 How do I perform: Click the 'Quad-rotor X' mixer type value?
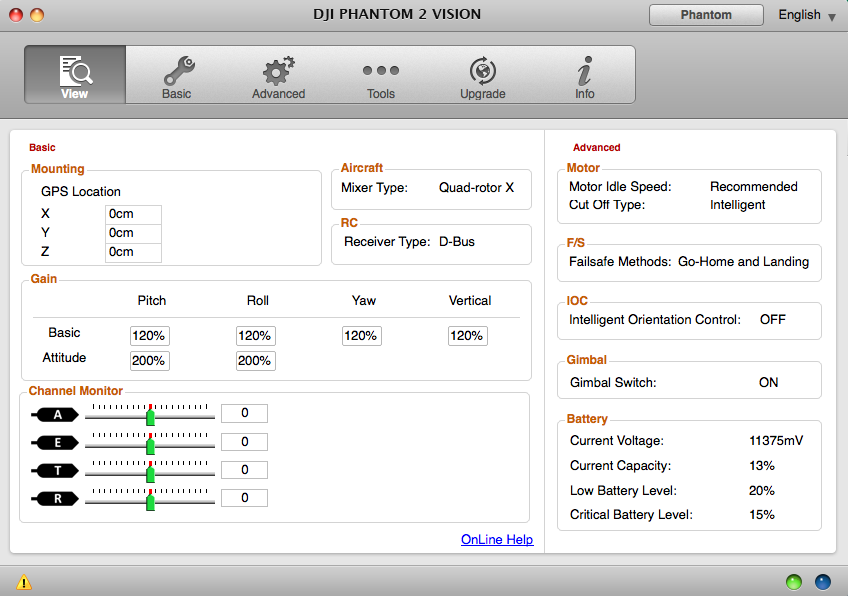(x=476, y=188)
